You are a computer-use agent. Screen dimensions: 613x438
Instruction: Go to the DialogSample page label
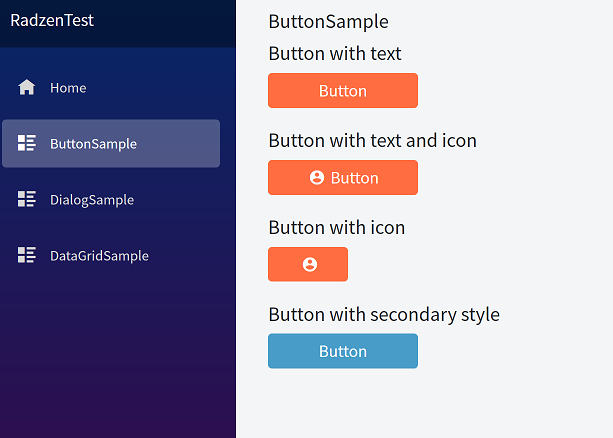point(92,200)
